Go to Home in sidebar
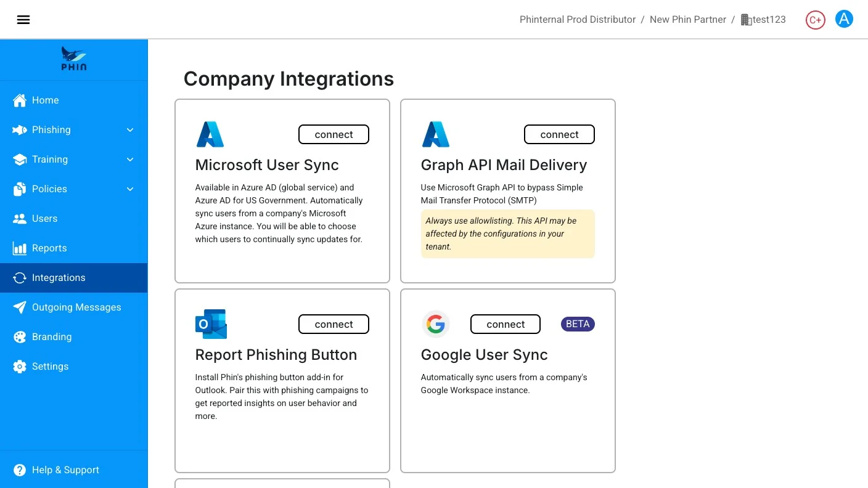868x488 pixels. [74, 100]
